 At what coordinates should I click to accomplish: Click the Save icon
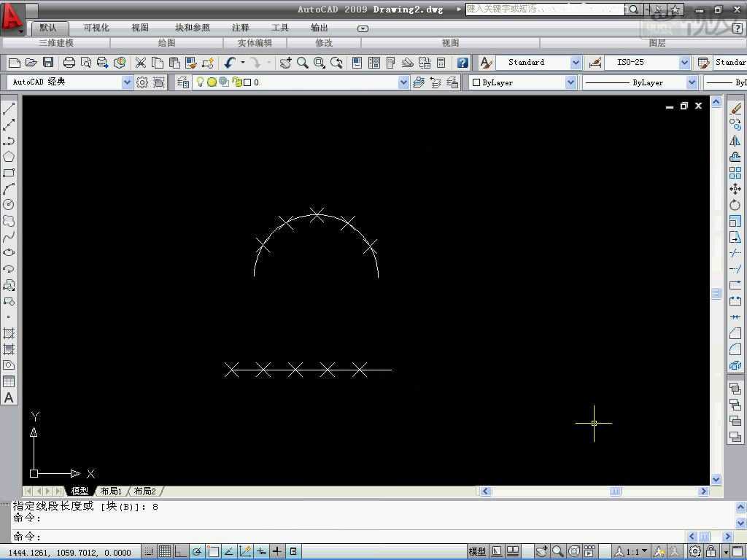47,63
